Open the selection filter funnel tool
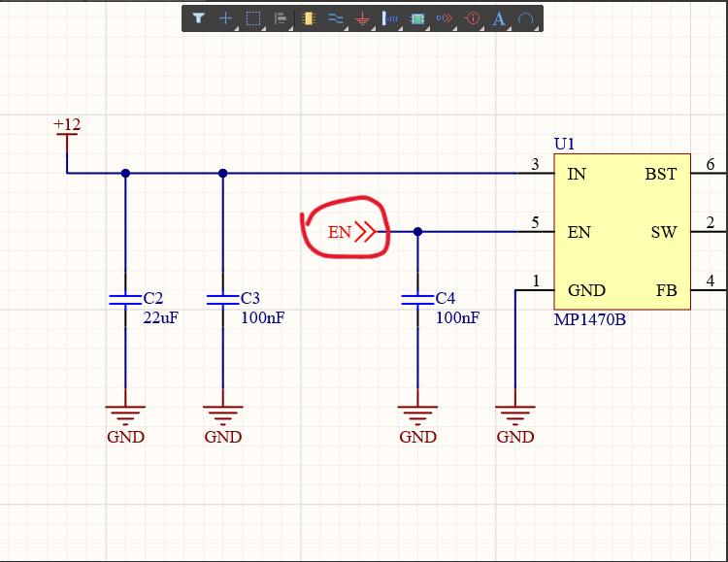728x562 pixels. [198, 18]
